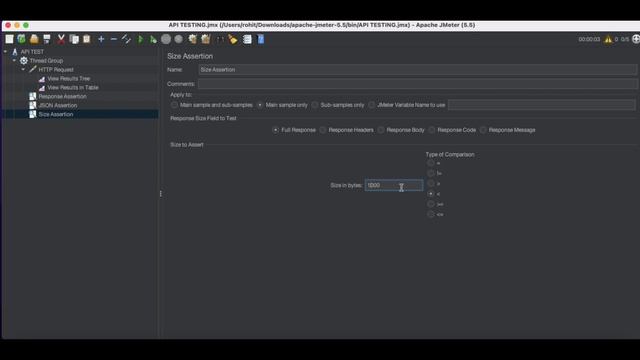
Task: Open View Results Tree listener
Action: coord(69,78)
